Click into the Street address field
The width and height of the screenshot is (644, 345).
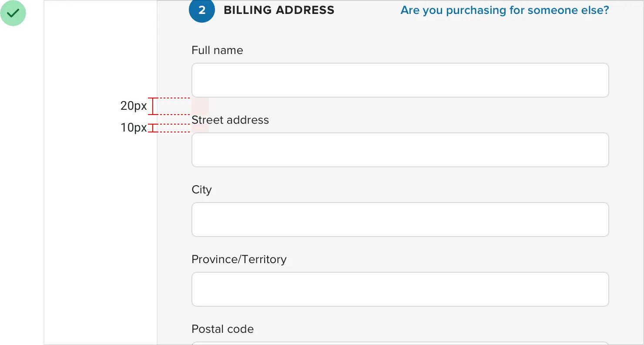[400, 150]
